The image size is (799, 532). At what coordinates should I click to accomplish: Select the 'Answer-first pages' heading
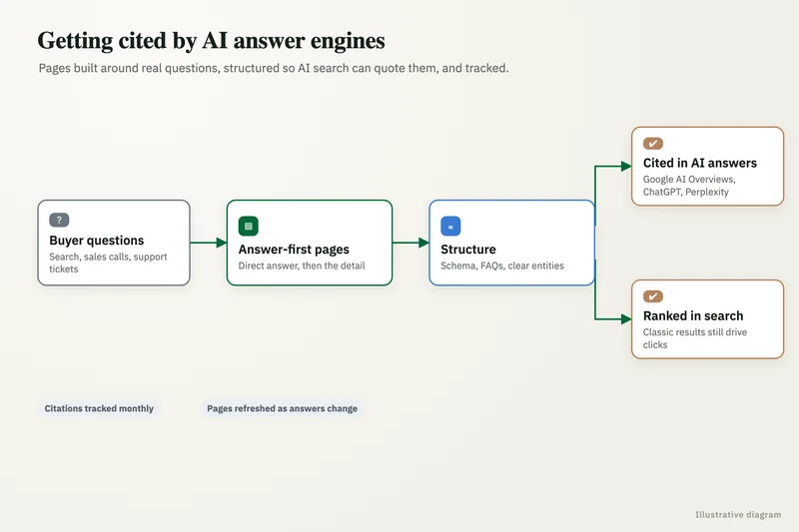point(294,250)
